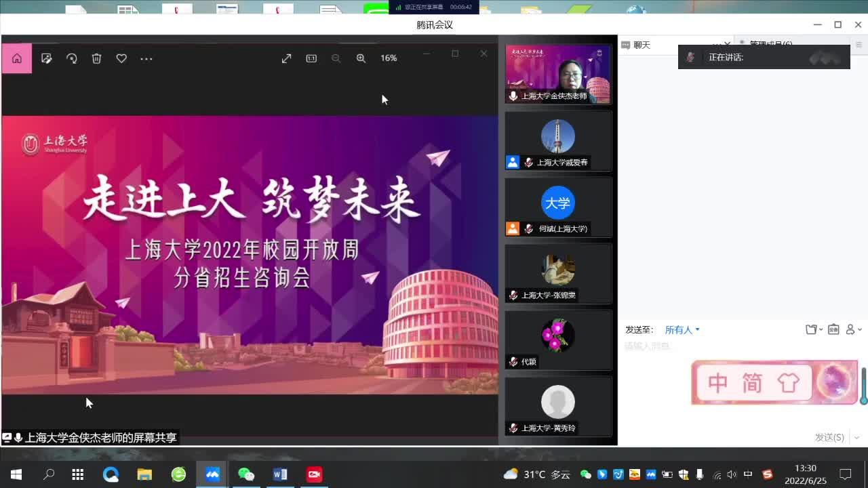Click muted mic icon beside 上海大学-黄秀玲
The width and height of the screenshot is (868, 488).
[x=513, y=428]
